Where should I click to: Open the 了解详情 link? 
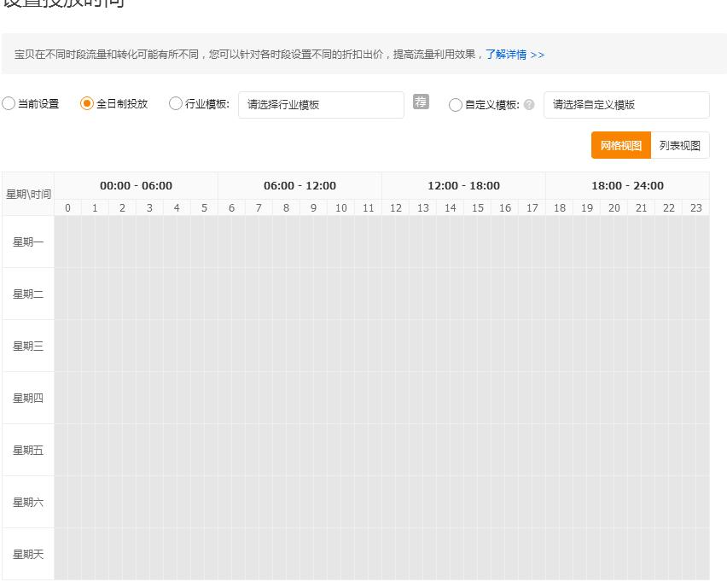(508, 54)
